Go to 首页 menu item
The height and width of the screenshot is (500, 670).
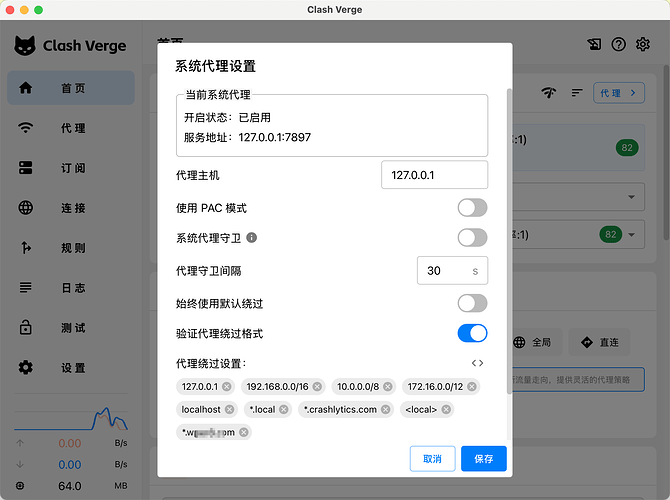coord(71,88)
